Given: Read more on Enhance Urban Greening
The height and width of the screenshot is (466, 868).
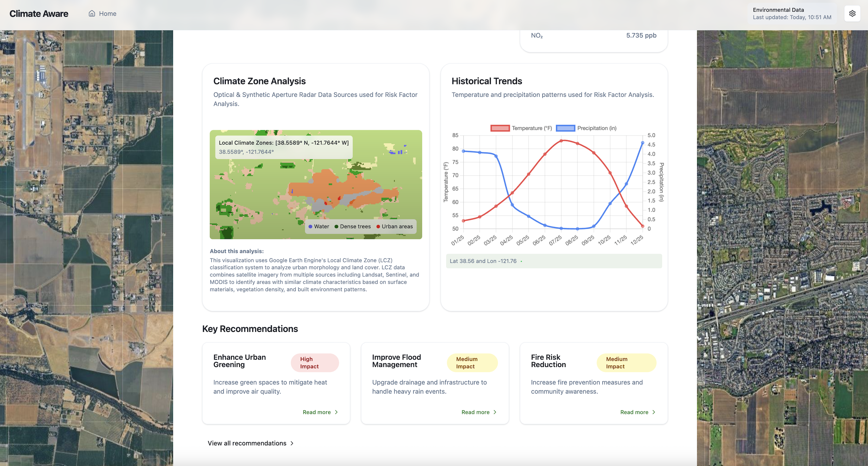Looking at the screenshot, I should [x=317, y=412].
